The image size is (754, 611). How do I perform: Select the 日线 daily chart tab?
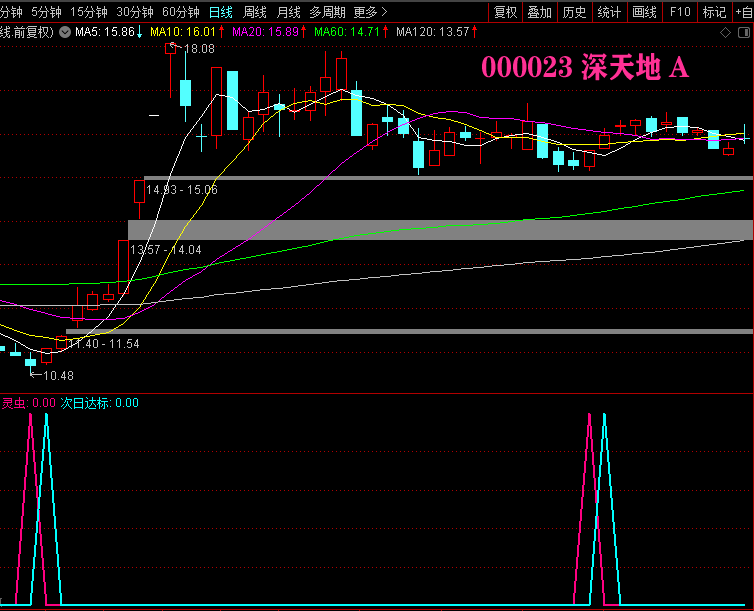221,12
